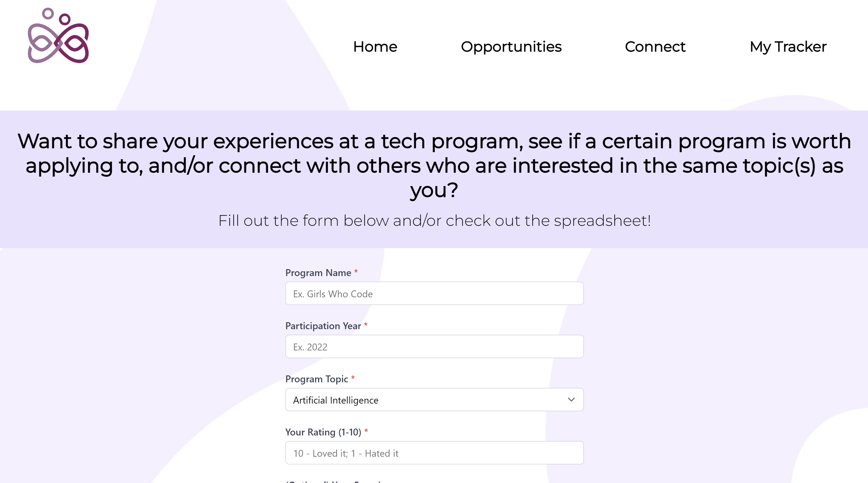Image resolution: width=868 pixels, height=483 pixels.
Task: Open the Connect nav link
Action: pyautogui.click(x=655, y=46)
